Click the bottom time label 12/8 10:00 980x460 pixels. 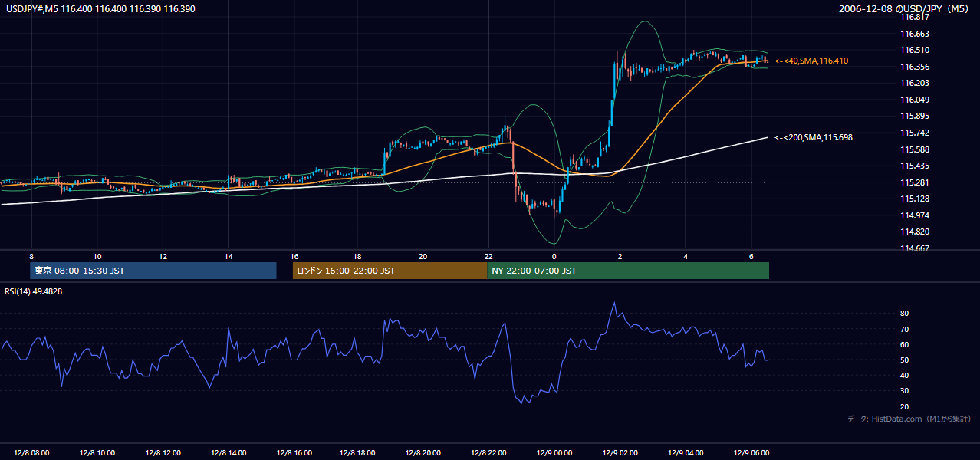[x=97, y=452]
